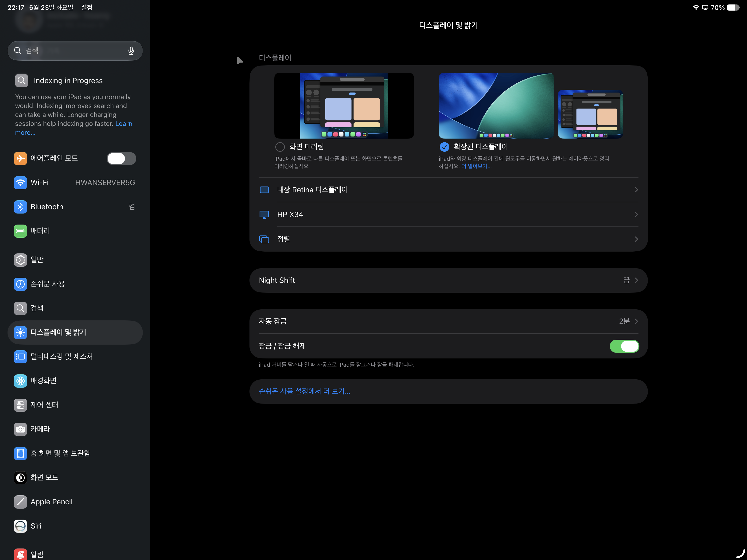Viewport: 747px width, 560px height.
Task: Open the 화면 모드 icon
Action: tap(20, 478)
